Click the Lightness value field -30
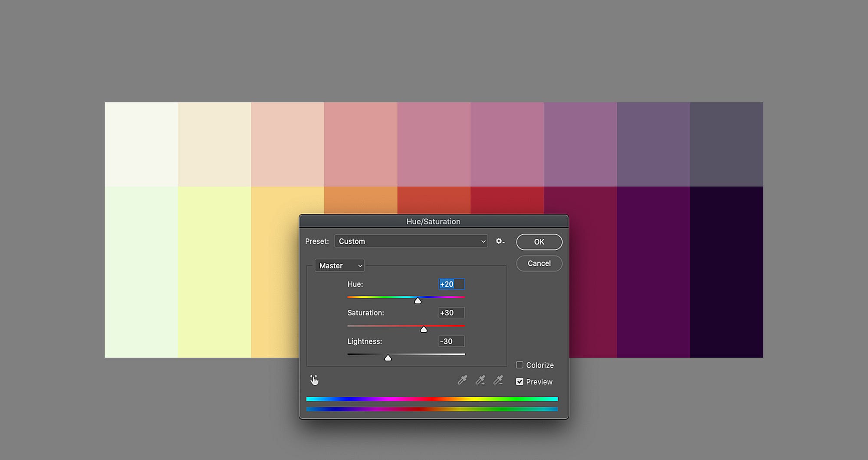 [x=451, y=341]
